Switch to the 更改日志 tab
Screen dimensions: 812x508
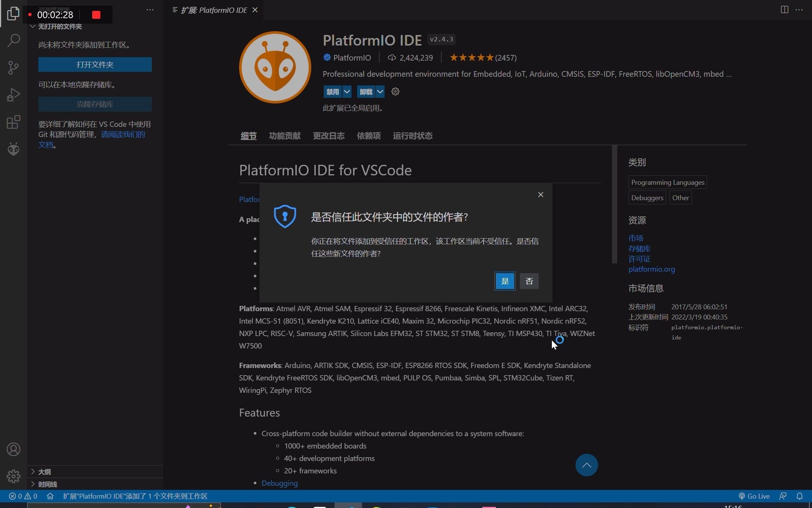[x=329, y=136]
